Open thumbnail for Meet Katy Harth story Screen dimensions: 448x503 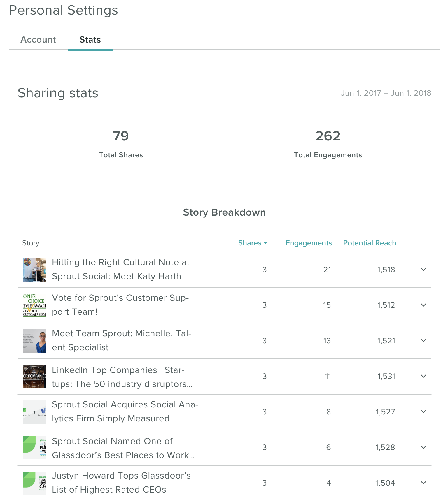[34, 270]
